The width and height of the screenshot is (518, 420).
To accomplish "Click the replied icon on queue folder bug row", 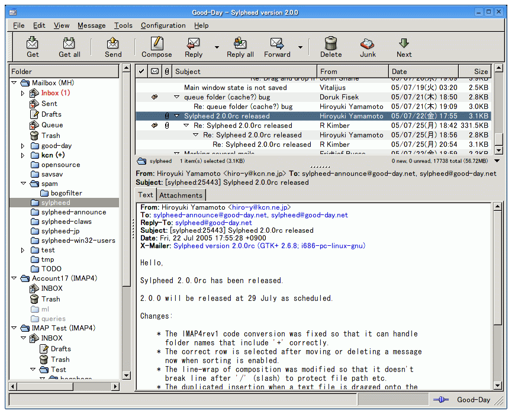I will pyautogui.click(x=155, y=97).
